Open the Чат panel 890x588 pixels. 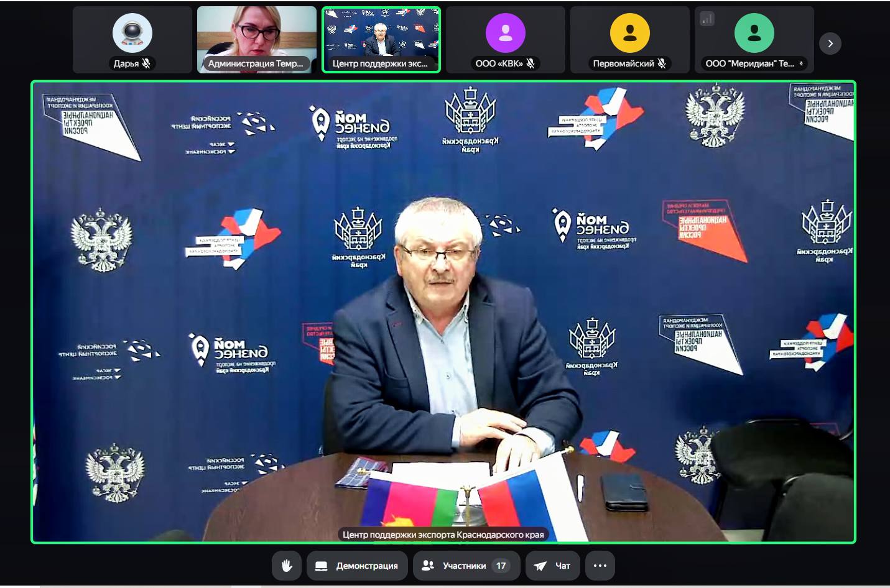pos(553,566)
